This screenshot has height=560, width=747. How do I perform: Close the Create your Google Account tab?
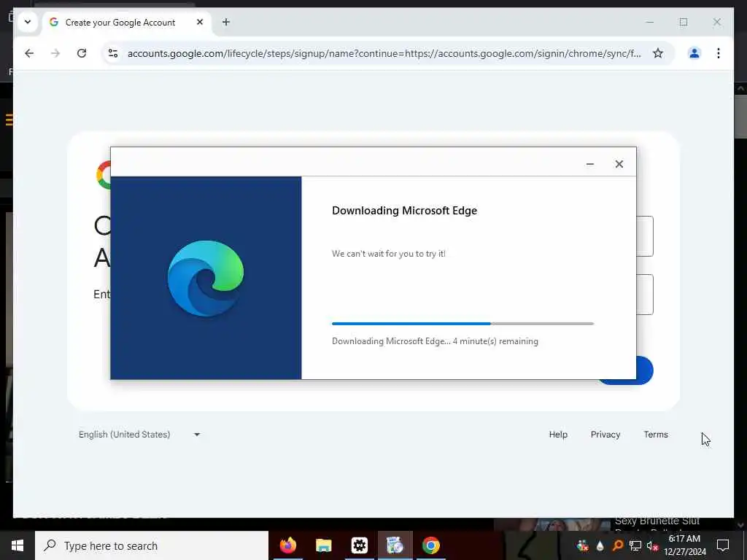[200, 22]
